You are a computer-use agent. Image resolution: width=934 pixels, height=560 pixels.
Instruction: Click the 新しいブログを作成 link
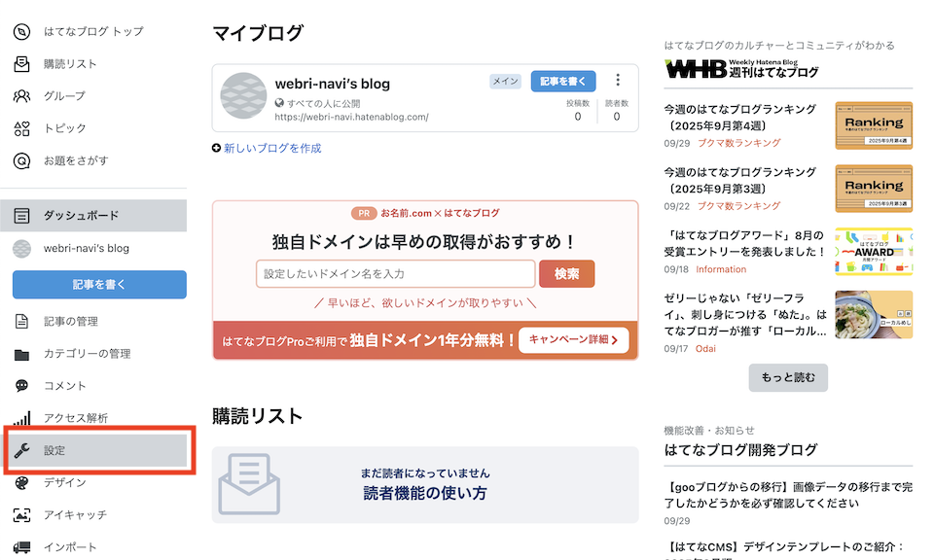tap(271, 149)
